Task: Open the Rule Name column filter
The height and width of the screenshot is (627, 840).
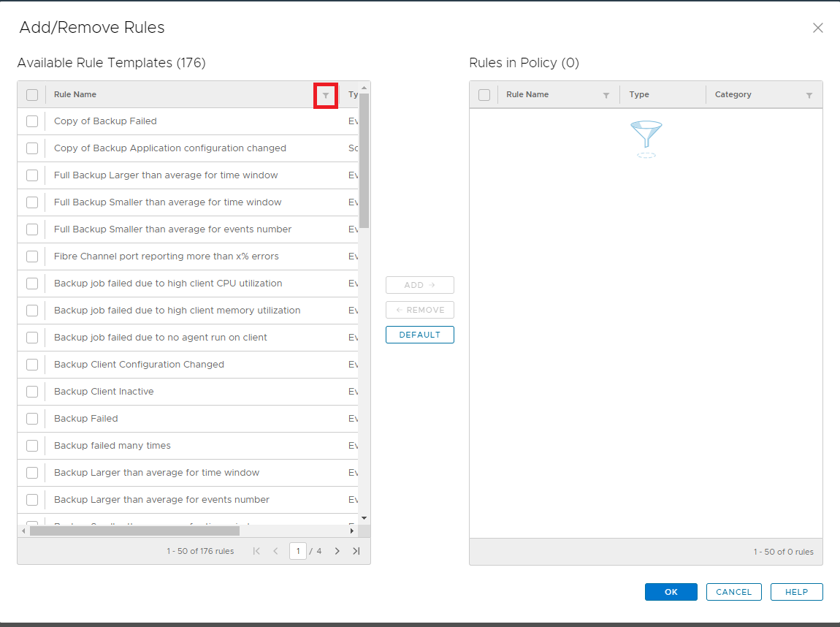Action: point(325,95)
